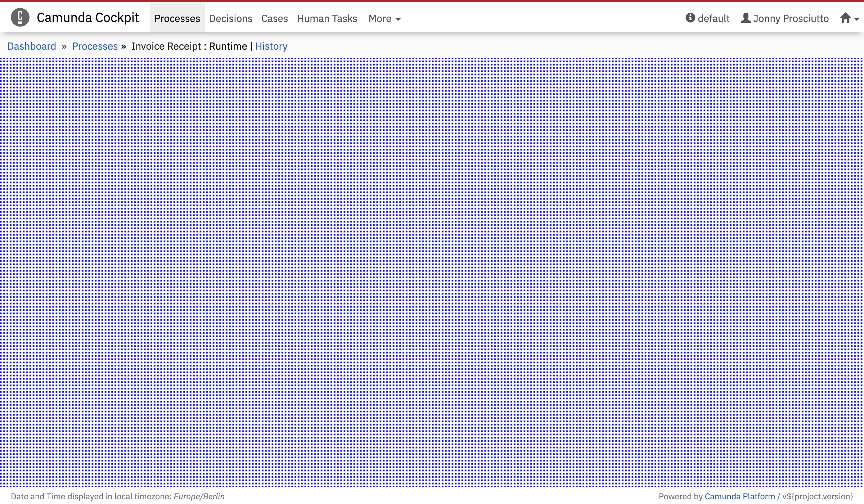Viewport: 864px width, 504px height.
Task: Switch to the Decisions tab
Action: (230, 18)
